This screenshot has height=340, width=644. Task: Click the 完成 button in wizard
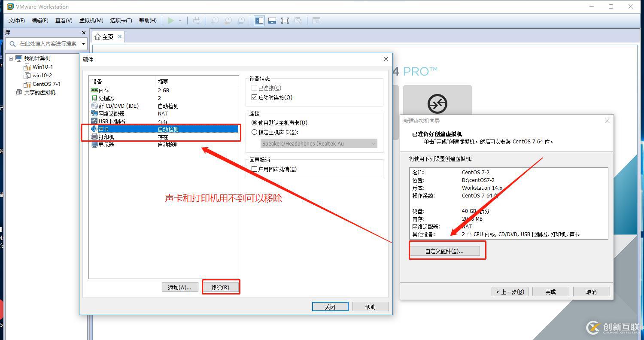(551, 292)
